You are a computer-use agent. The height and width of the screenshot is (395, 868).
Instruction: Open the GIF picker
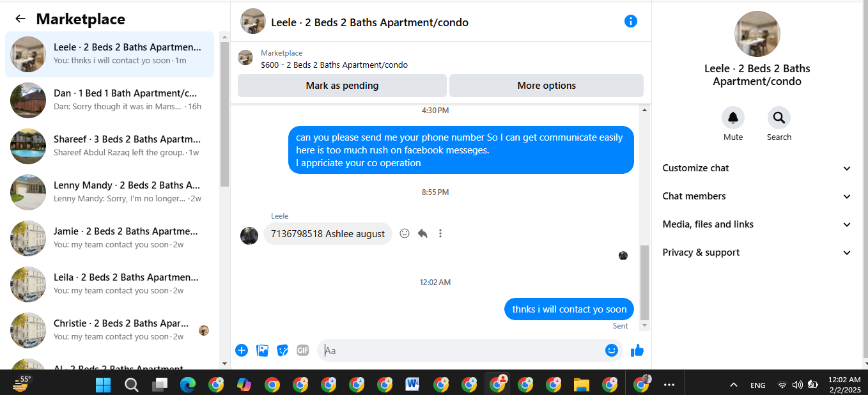pyautogui.click(x=303, y=350)
